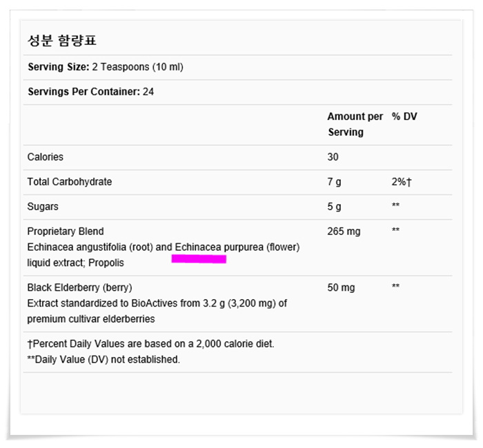The width and height of the screenshot is (483, 448).
Task: Click the Daily Value not established footnote
Action: 103,359
